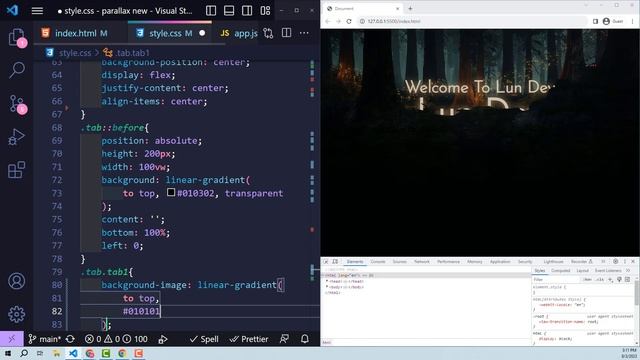The width and height of the screenshot is (640, 360).
Task: Switch to the DevTools Console tab
Action: [x=378, y=262]
